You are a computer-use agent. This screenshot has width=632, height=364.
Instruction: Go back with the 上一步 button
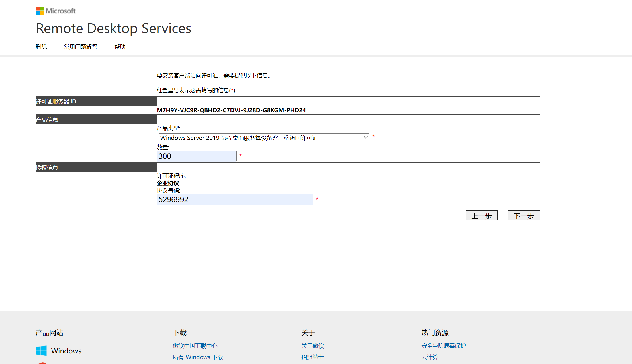click(481, 216)
